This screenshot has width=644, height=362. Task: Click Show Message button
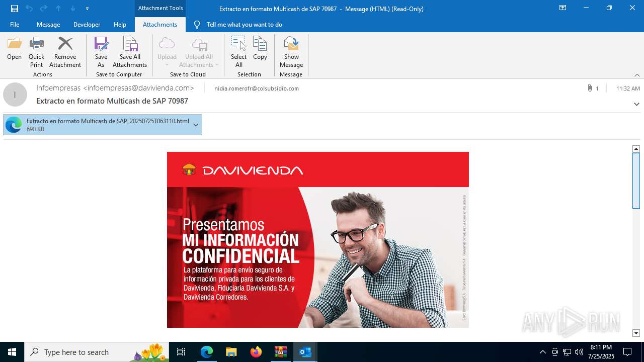[291, 52]
